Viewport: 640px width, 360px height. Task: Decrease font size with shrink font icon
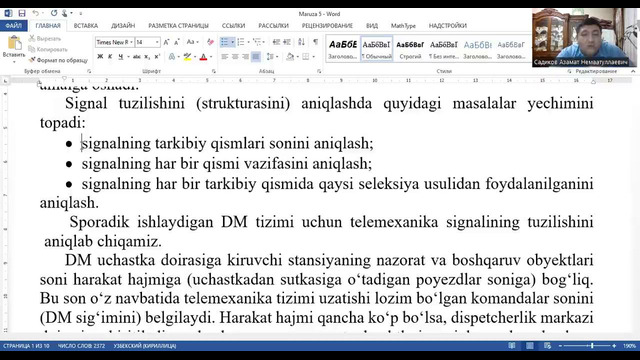click(176, 42)
